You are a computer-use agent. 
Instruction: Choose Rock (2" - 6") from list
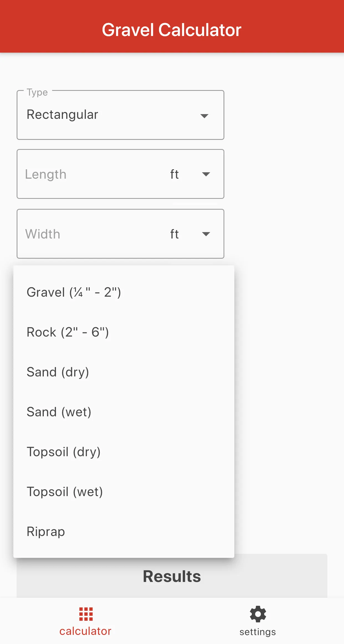[124, 332]
